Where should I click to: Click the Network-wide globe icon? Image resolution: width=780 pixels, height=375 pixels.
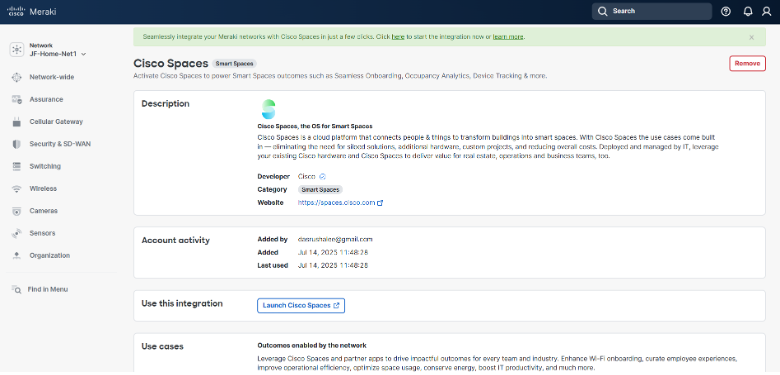point(17,77)
